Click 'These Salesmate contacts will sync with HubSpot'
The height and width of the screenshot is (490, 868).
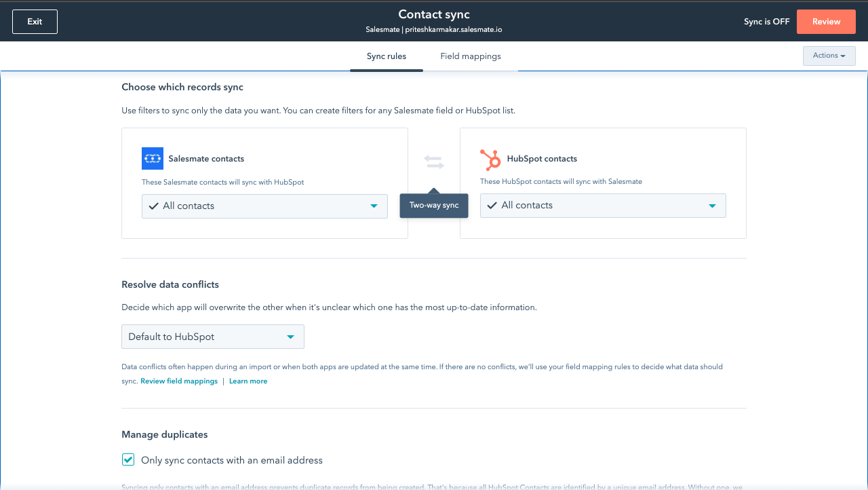click(222, 182)
